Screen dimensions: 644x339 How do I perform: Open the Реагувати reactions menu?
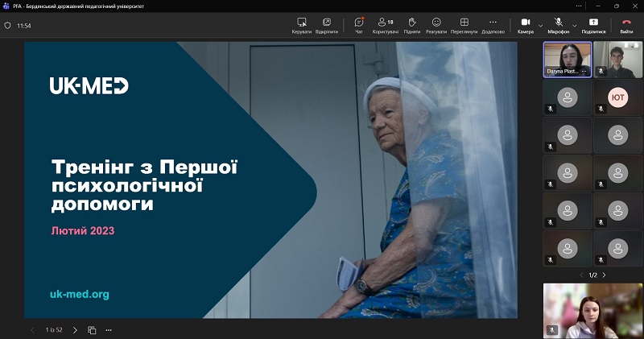tap(436, 25)
